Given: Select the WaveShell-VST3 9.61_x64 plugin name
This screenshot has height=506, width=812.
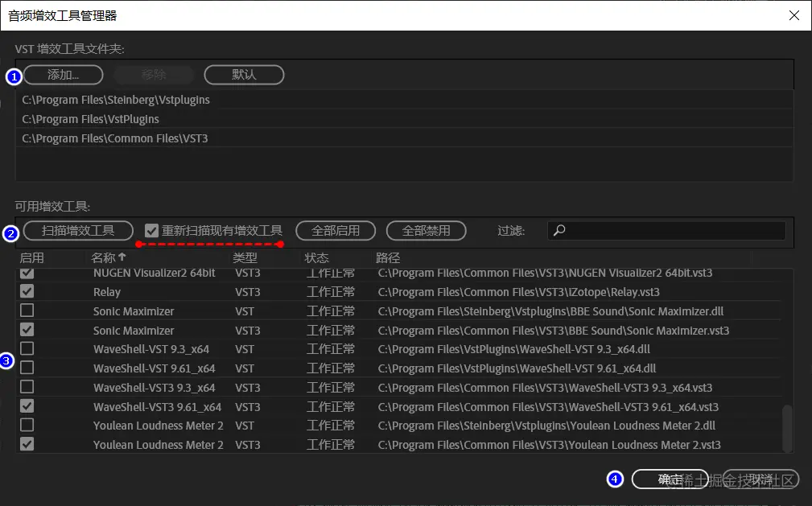Looking at the screenshot, I should 157,406.
